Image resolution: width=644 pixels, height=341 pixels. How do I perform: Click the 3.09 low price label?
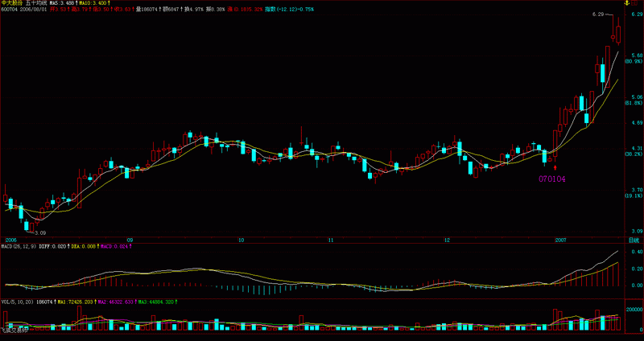37,232
